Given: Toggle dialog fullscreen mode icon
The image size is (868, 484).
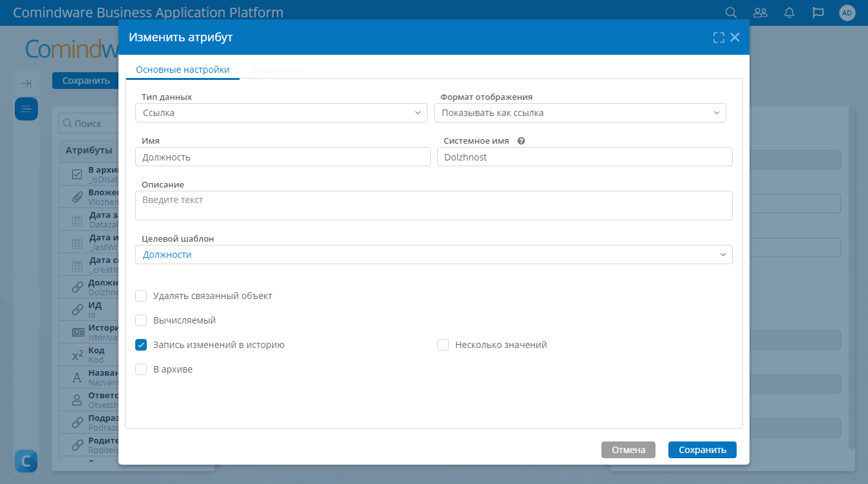Looking at the screenshot, I should (x=719, y=37).
